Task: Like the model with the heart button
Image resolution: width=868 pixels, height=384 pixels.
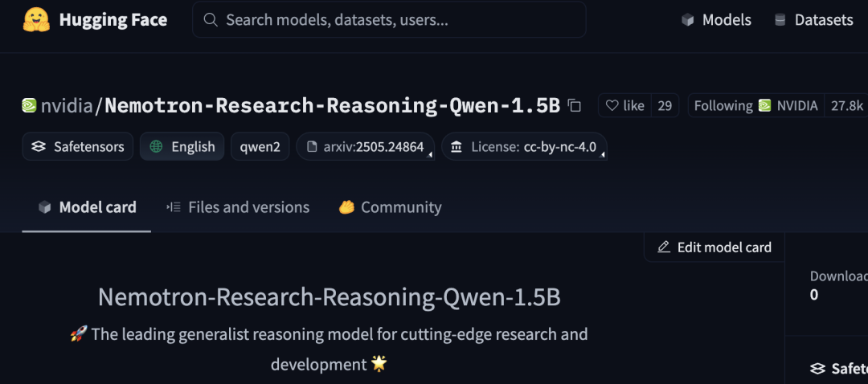Action: (624, 105)
